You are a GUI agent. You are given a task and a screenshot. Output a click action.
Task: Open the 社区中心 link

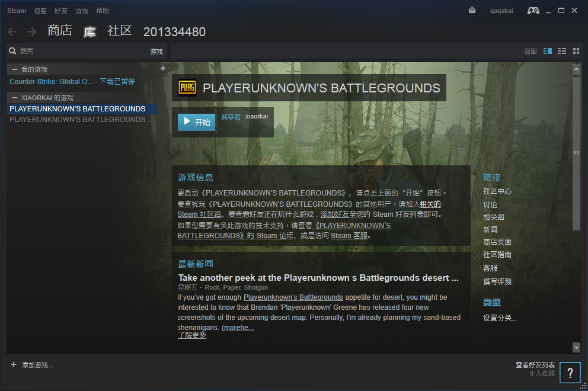[x=497, y=191]
